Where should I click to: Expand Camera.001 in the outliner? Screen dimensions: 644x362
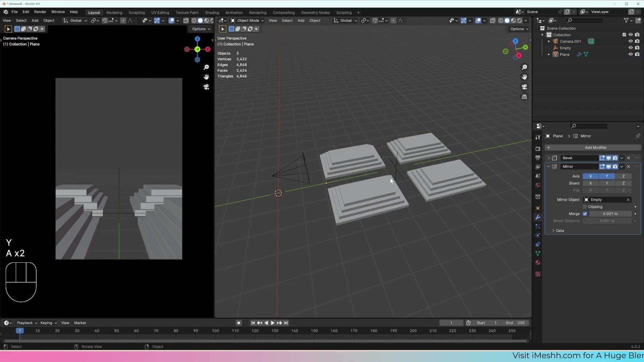point(549,42)
